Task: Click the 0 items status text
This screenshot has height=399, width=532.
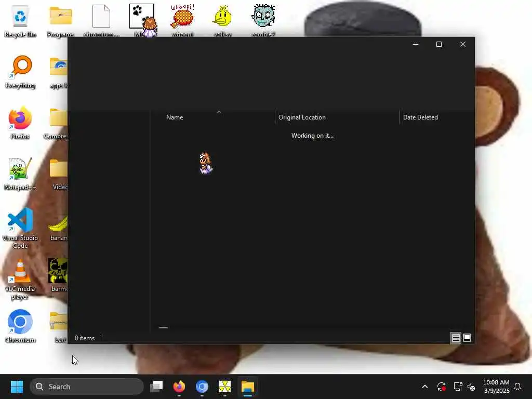Action: [x=85, y=338]
